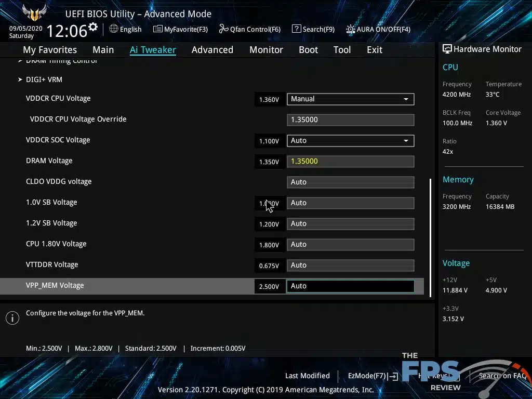
Task: Click the 2.500V VPP_MEM readout
Action: (269, 287)
